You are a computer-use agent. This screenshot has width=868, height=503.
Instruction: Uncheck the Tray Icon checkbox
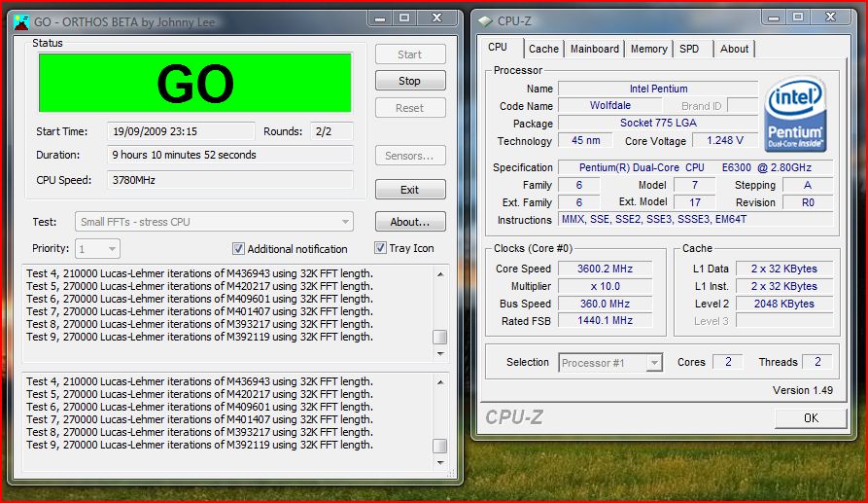click(x=380, y=248)
